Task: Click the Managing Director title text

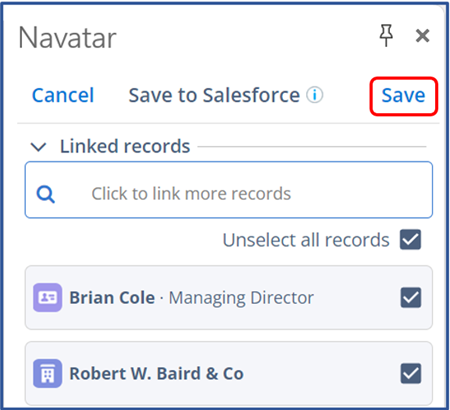Action: point(241,298)
